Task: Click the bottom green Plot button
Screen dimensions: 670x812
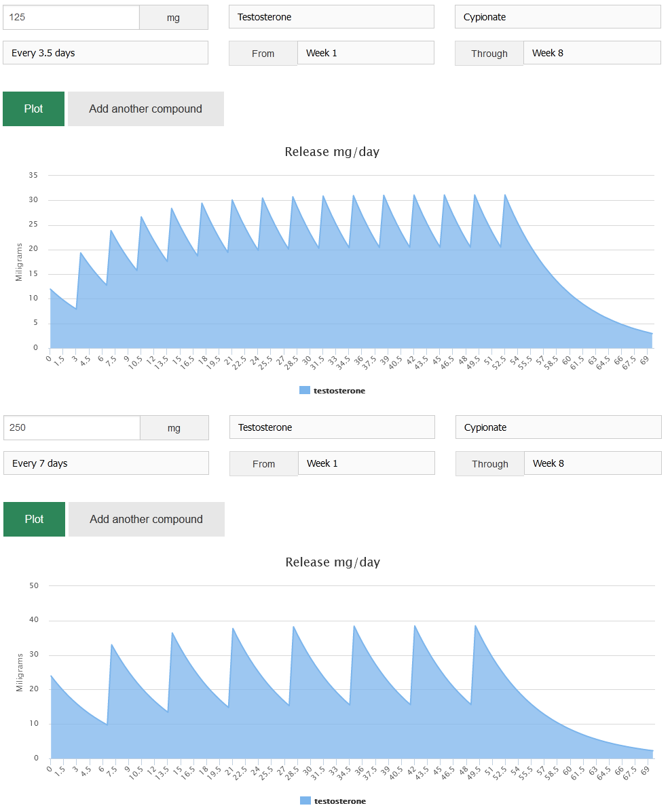Action: tap(34, 520)
